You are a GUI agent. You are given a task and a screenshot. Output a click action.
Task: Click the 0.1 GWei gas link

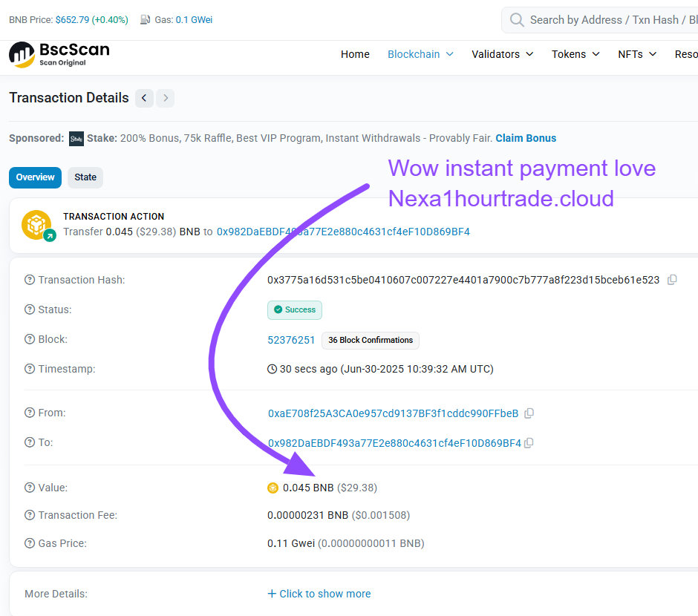194,19
